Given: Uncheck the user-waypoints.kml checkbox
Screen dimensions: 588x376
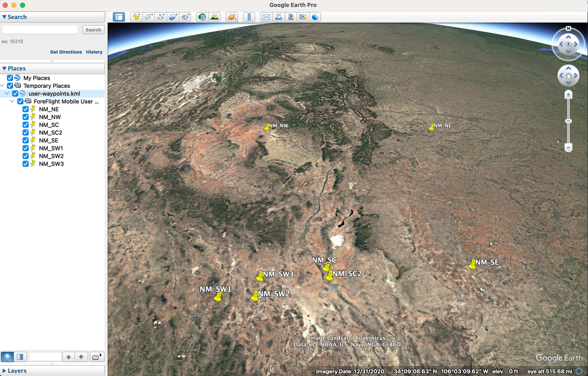Looking at the screenshot, I should tap(15, 93).
